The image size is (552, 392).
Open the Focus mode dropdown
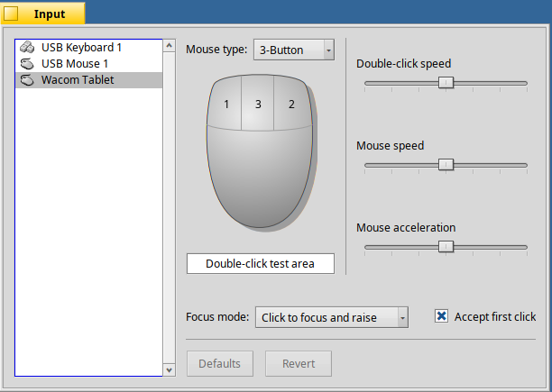coord(332,317)
